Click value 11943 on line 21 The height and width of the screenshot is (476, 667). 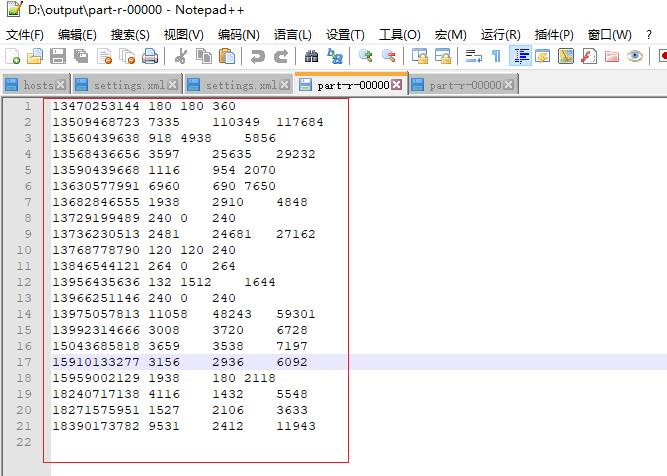(x=296, y=426)
